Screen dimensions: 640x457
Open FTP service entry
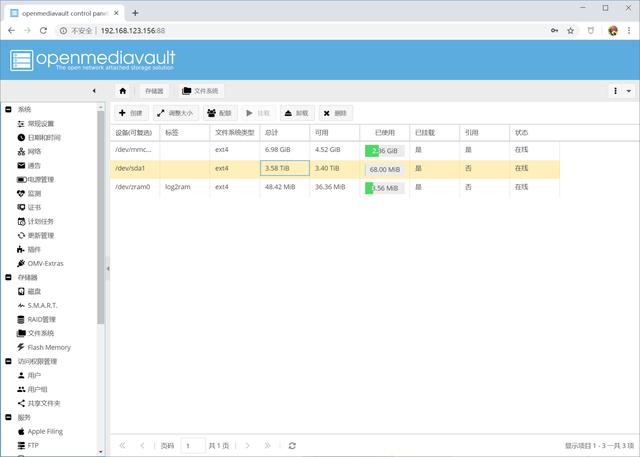28,445
